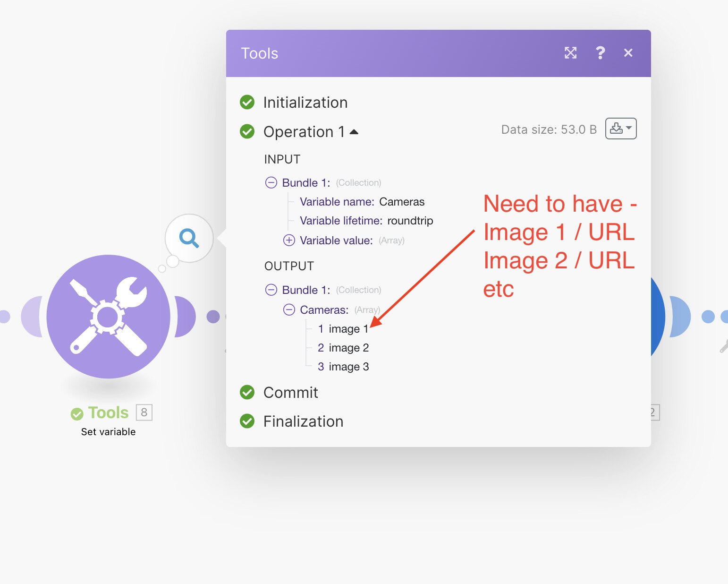Collapse the Operation 1 section
728x584 pixels.
tap(354, 132)
